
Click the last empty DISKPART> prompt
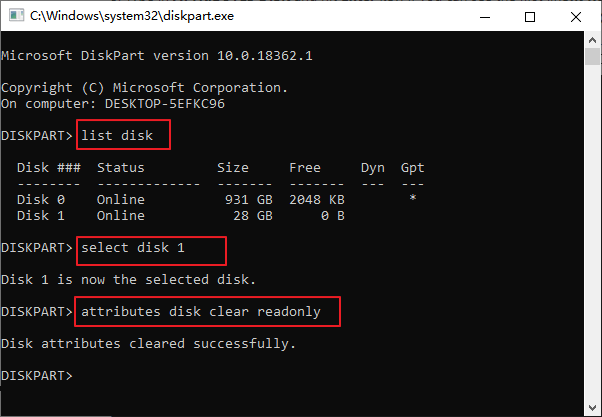click(37, 376)
